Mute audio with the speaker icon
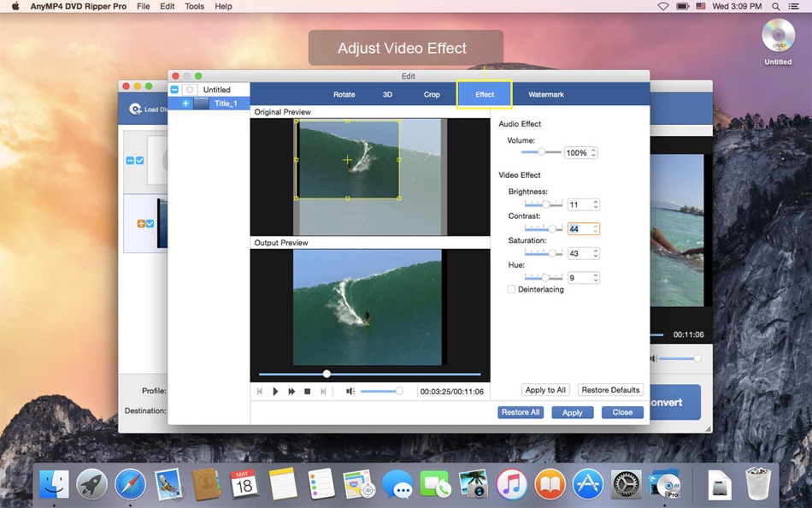The width and height of the screenshot is (812, 508). click(349, 391)
